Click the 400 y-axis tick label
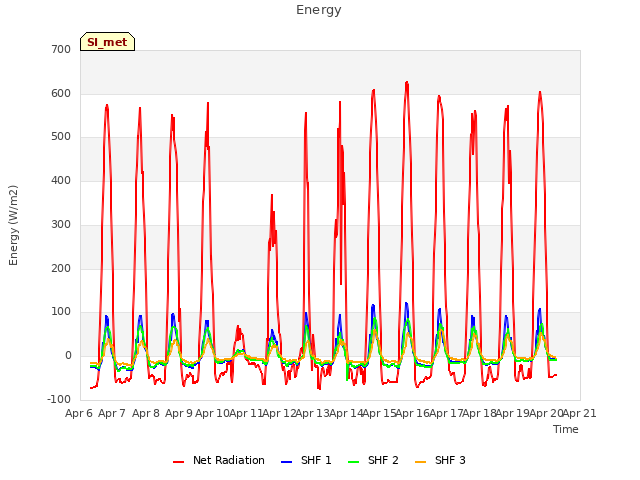Image resolution: width=640 pixels, height=480 pixels. (x=61, y=180)
